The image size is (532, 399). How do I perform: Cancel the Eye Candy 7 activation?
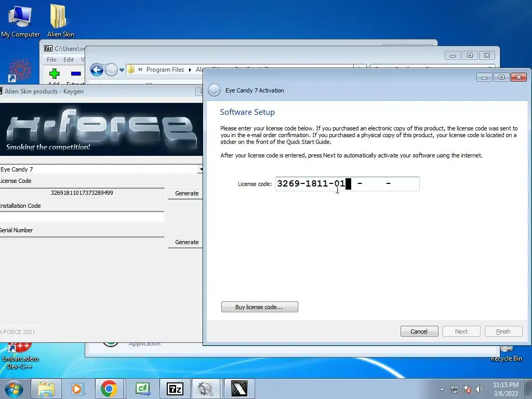(x=419, y=331)
